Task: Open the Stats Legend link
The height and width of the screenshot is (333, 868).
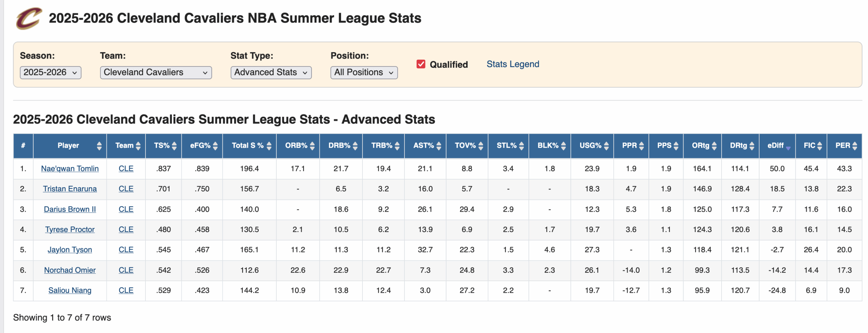Action: pos(513,64)
